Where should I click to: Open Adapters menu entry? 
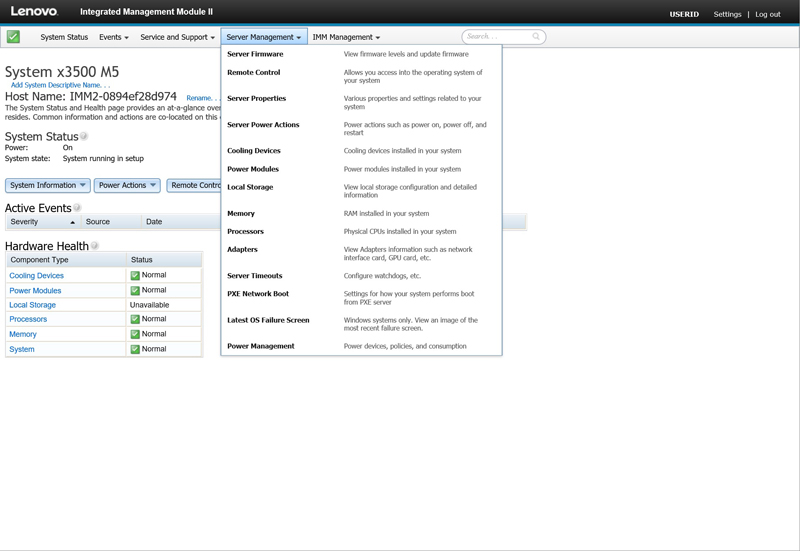pyautogui.click(x=242, y=249)
